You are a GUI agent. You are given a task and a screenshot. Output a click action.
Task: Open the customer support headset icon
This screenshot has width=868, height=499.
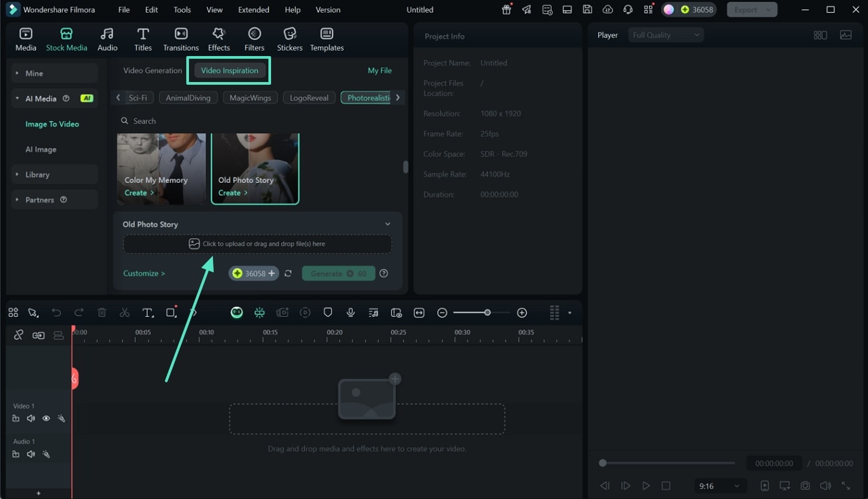(x=628, y=9)
